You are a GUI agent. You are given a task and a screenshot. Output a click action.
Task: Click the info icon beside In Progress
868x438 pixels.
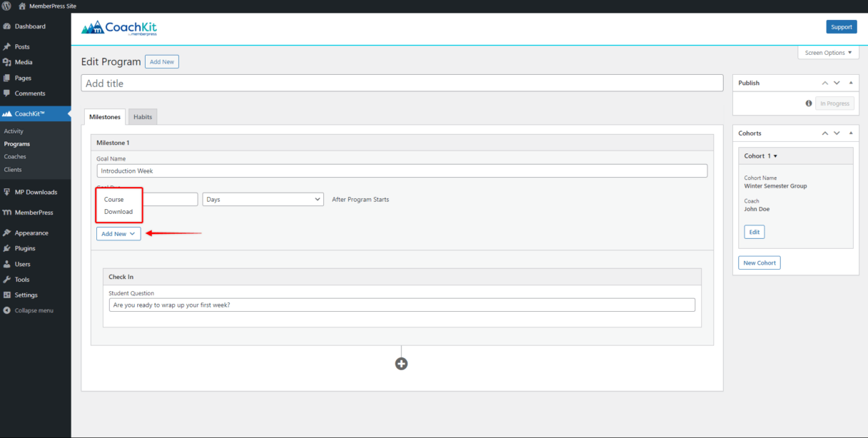tap(809, 103)
